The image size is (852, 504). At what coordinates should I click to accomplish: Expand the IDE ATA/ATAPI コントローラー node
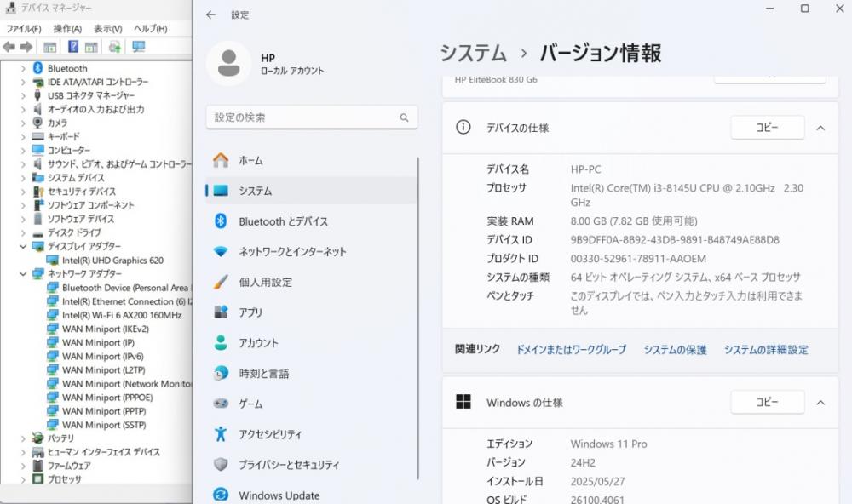point(23,82)
